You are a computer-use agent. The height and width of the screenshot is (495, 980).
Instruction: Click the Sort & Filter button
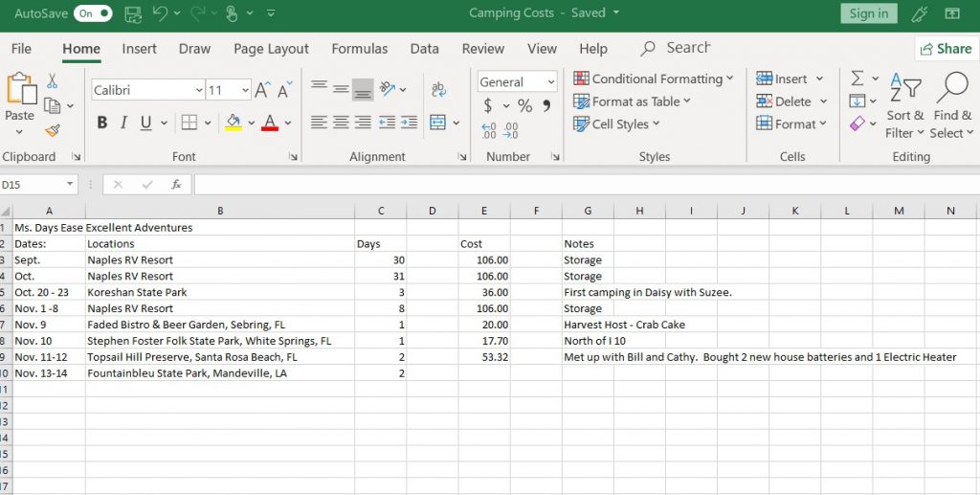pyautogui.click(x=904, y=105)
